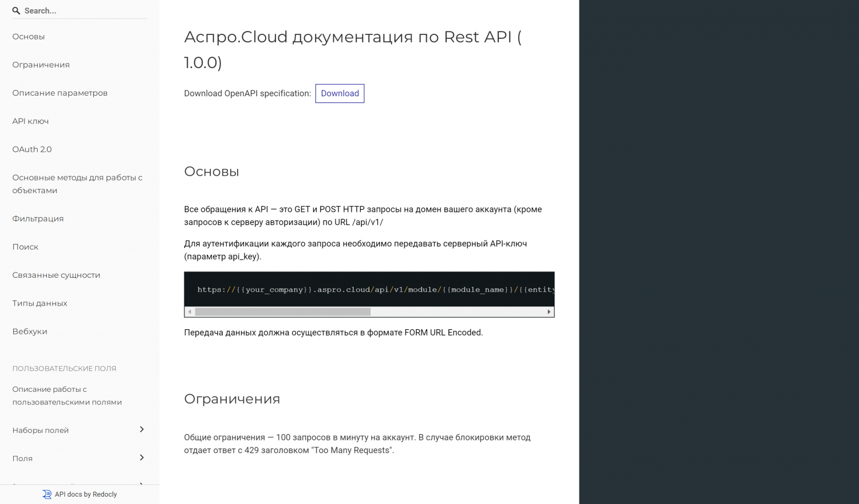Click the 'Download OpenAPI specification:' label

click(x=247, y=93)
